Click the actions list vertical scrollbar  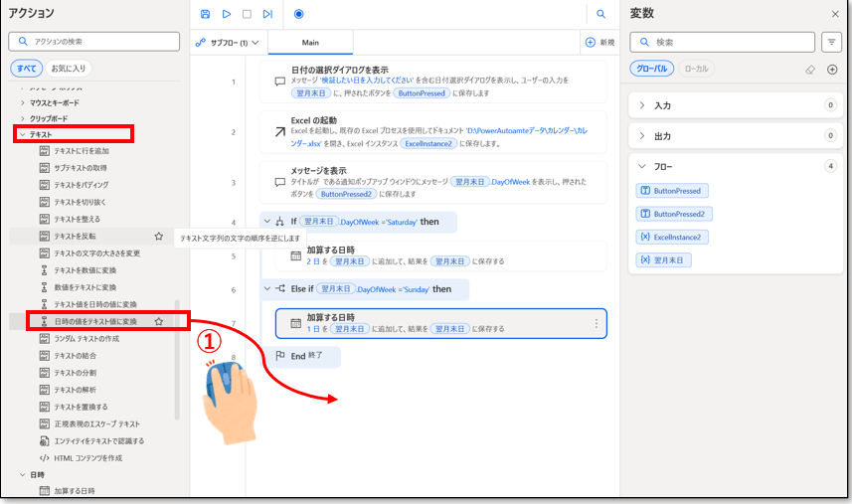[x=177, y=358]
